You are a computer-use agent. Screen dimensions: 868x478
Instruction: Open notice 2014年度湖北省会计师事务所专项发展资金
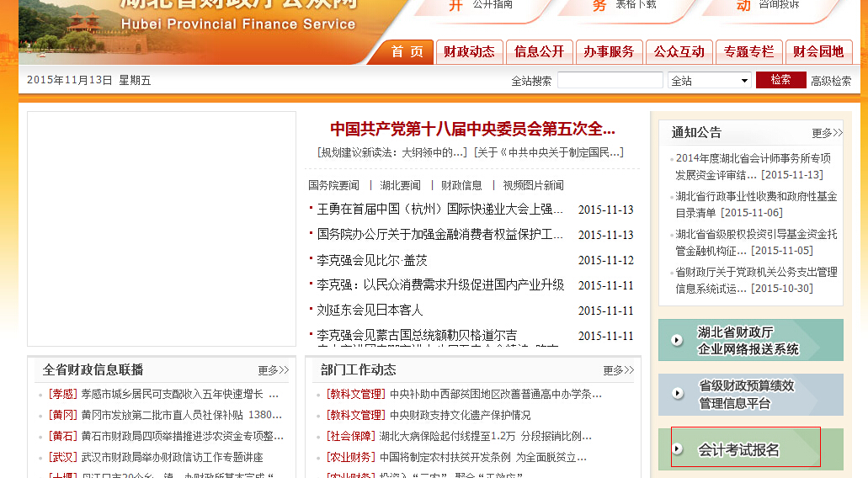(x=753, y=167)
